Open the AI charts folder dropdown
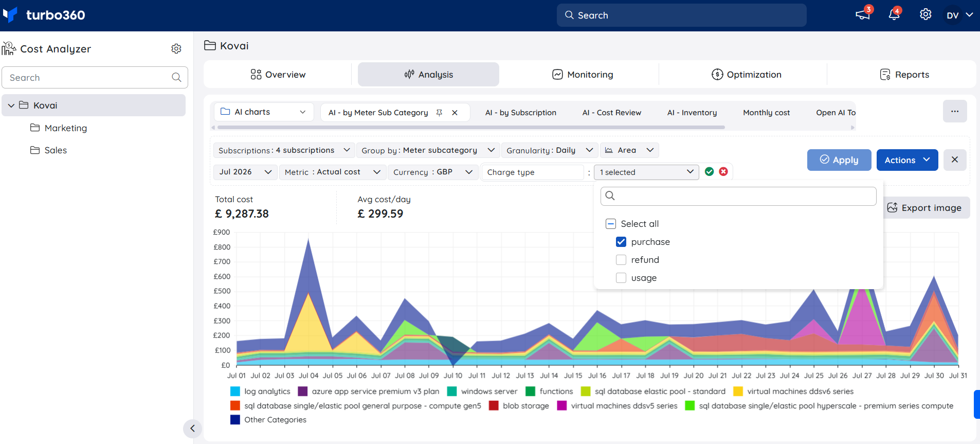 [264, 112]
